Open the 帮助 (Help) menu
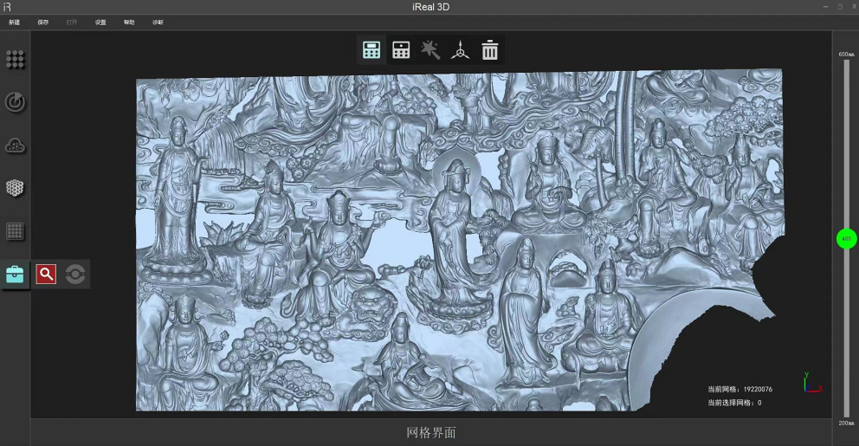 (129, 22)
